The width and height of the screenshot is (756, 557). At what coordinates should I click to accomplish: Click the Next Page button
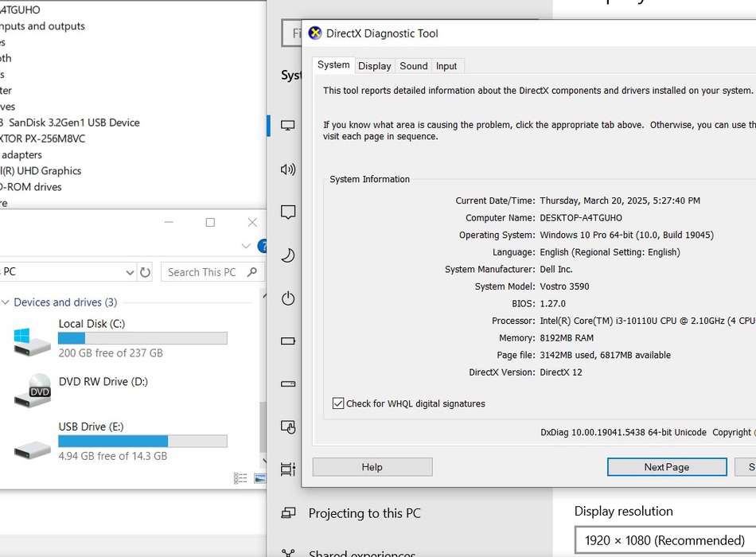pyautogui.click(x=666, y=467)
